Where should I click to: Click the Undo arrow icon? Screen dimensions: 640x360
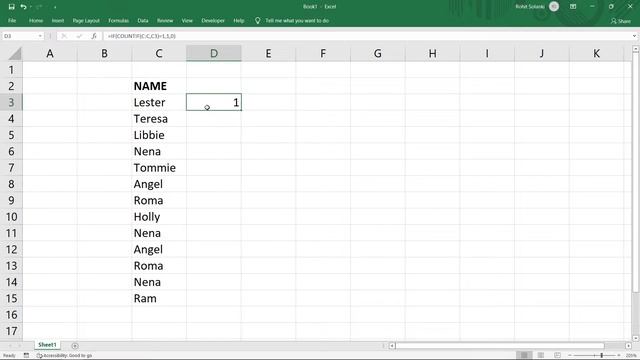23,7
